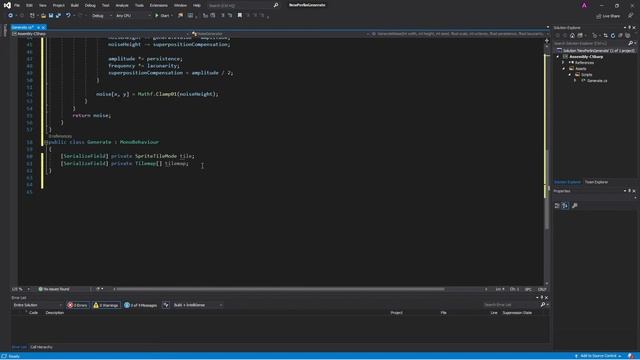Click the Save file icon
The image size is (640, 360).
[x=51, y=16]
